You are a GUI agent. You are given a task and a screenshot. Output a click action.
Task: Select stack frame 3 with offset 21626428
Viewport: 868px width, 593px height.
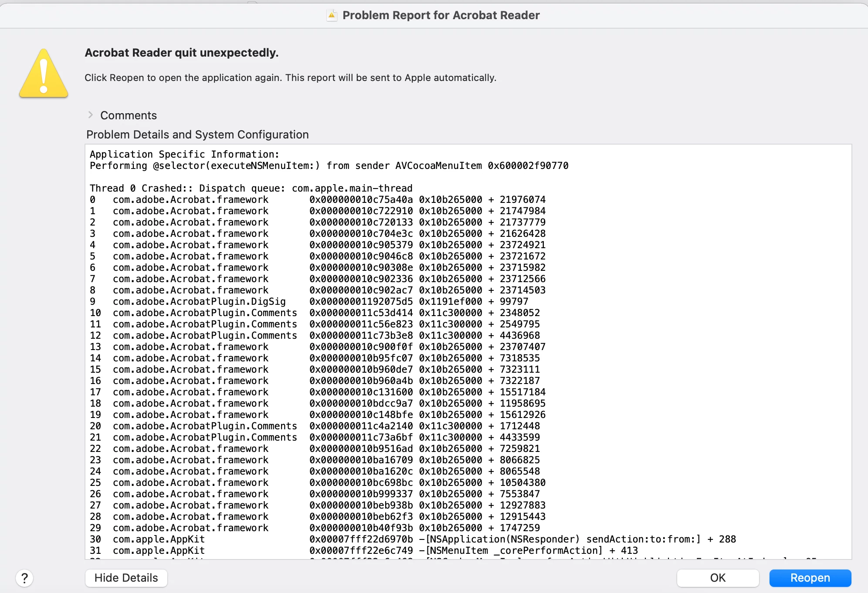click(318, 233)
